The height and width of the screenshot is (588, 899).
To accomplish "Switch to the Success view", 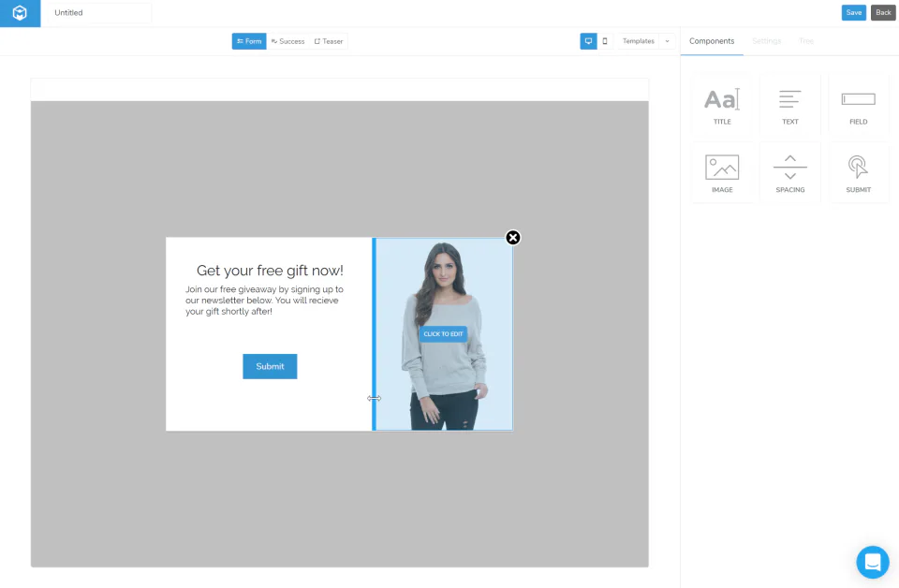I will coord(287,41).
